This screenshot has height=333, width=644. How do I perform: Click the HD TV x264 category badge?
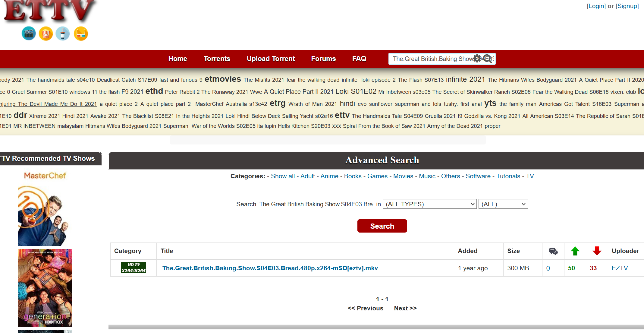(x=133, y=268)
